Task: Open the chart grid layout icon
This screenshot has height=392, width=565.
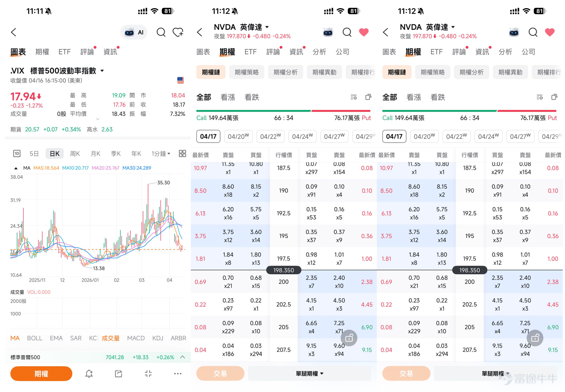Action: [x=182, y=154]
